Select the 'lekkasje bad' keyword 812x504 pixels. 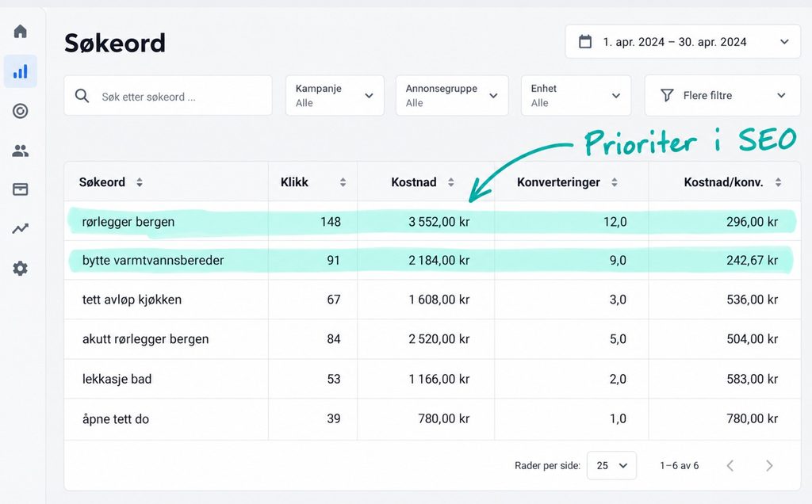tap(117, 380)
